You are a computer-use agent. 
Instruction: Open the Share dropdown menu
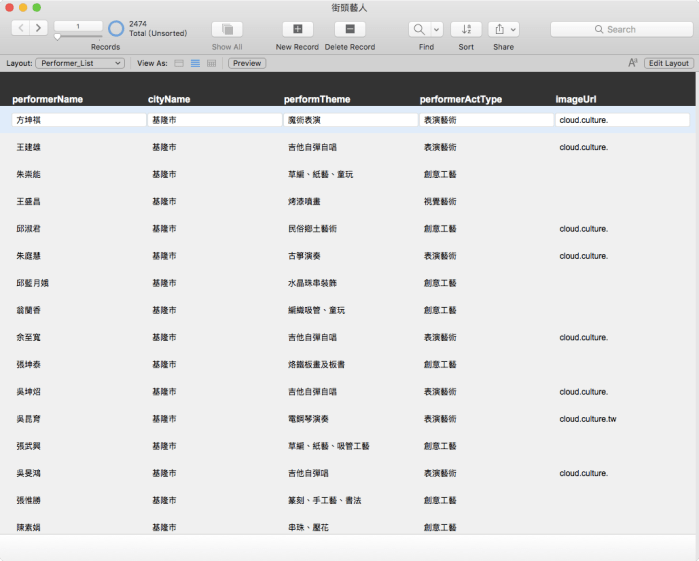(x=503, y=29)
